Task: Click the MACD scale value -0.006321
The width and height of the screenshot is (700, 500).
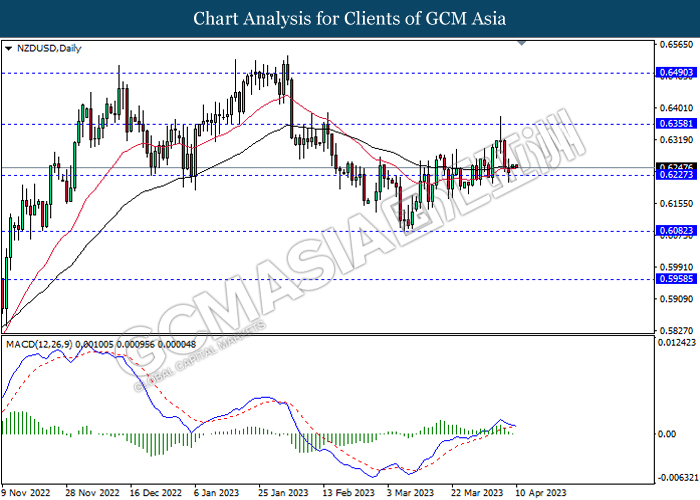Action: tap(677, 478)
